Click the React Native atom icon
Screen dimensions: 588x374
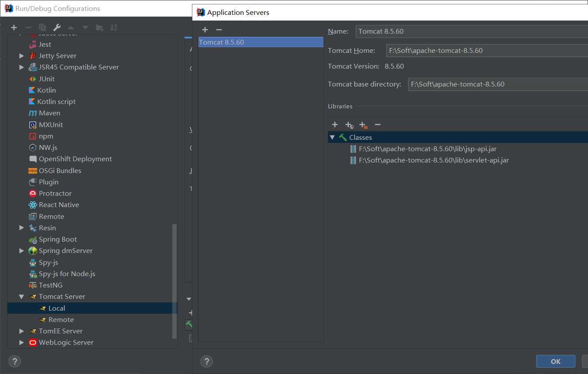[33, 204]
